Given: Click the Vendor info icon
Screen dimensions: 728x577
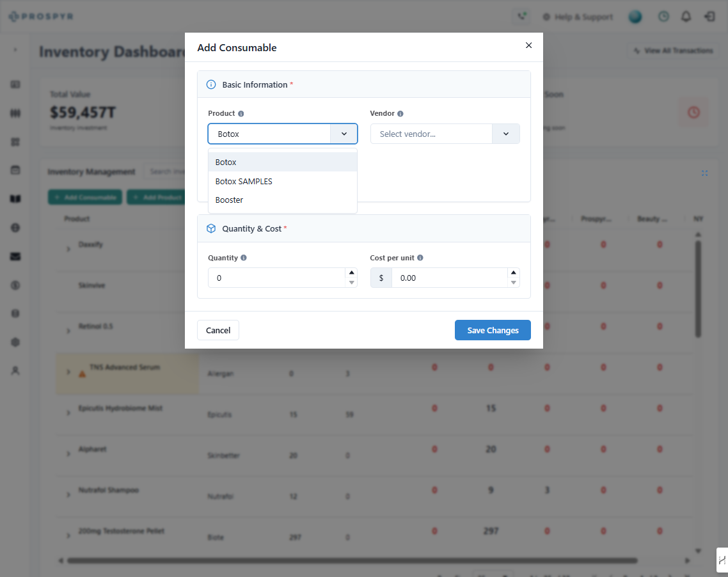Looking at the screenshot, I should pos(400,114).
